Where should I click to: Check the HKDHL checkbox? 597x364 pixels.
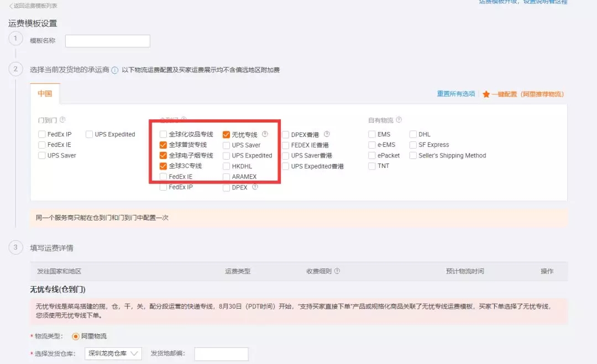[x=226, y=166]
